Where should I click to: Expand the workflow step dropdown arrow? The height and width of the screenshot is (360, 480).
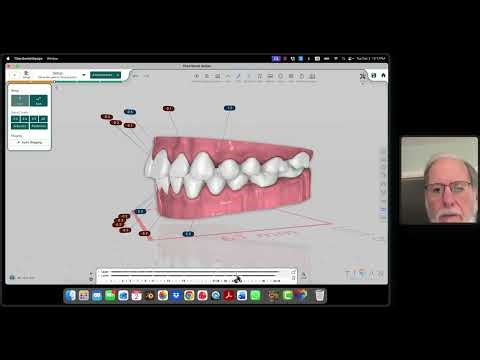(84, 75)
